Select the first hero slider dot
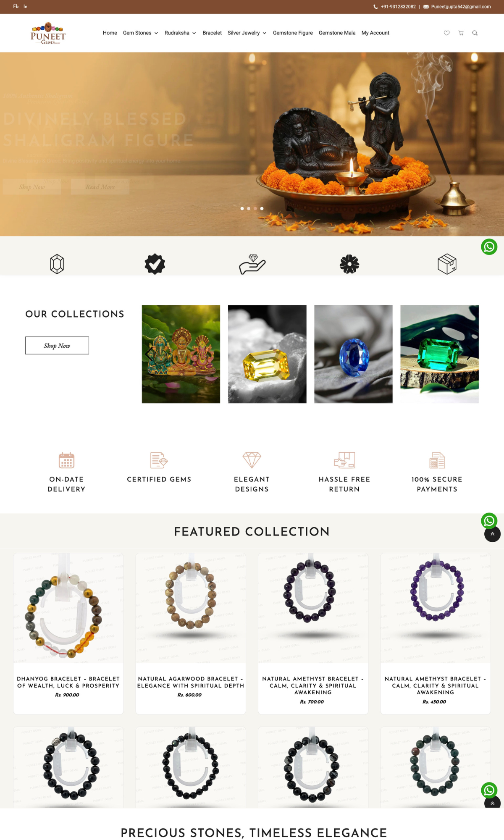Viewport: 504px width, 840px height. (x=242, y=208)
